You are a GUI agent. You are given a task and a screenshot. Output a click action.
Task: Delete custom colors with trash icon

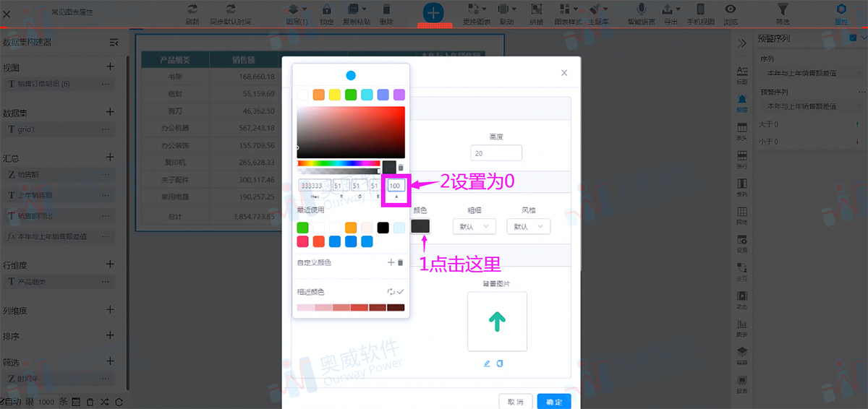(x=400, y=262)
